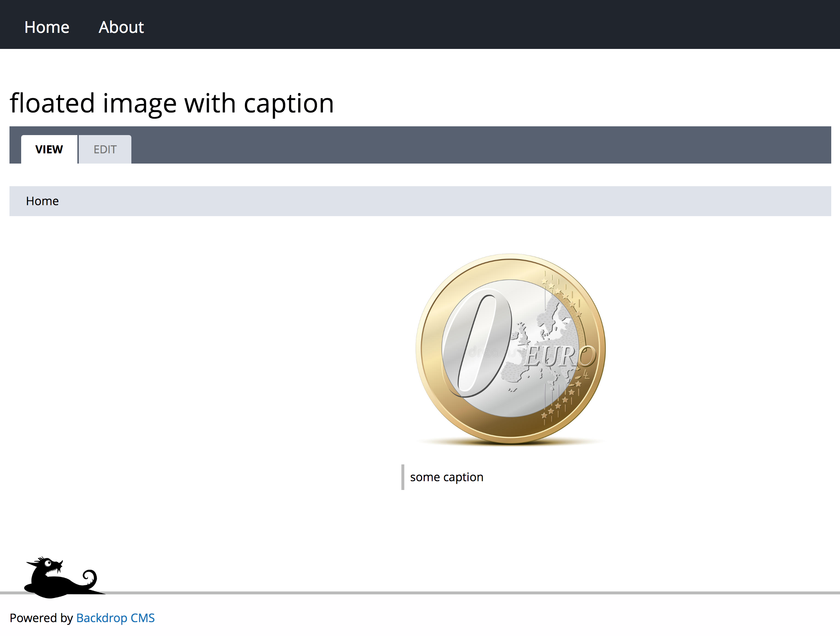Image resolution: width=840 pixels, height=636 pixels.
Task: Open the About page from navigation
Action: [x=121, y=27]
